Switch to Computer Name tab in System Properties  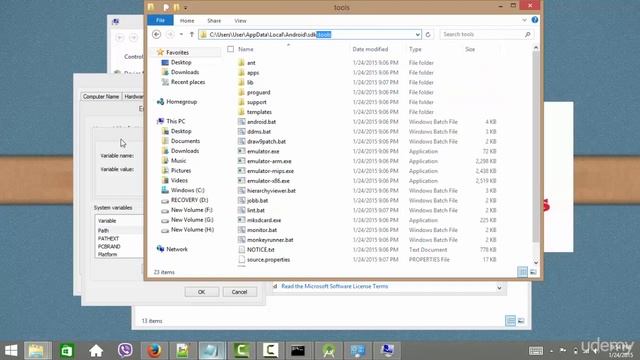[x=101, y=96]
